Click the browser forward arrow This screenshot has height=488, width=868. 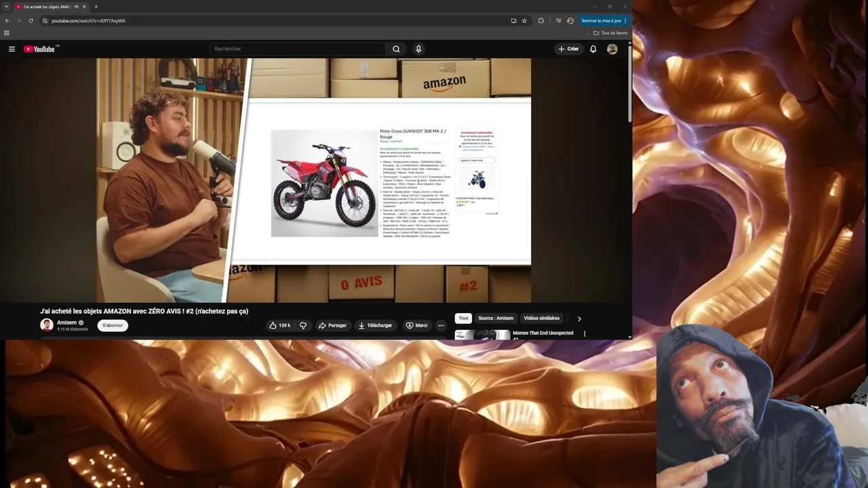18,20
